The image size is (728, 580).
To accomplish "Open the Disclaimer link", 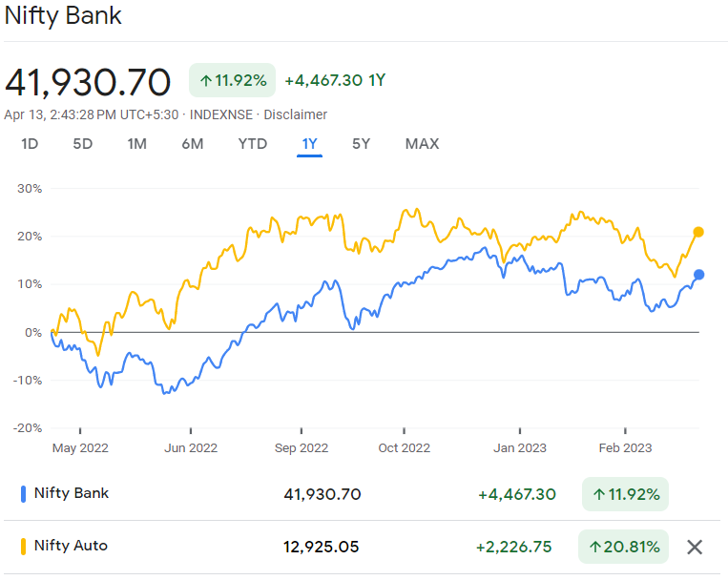I will pos(295,114).
